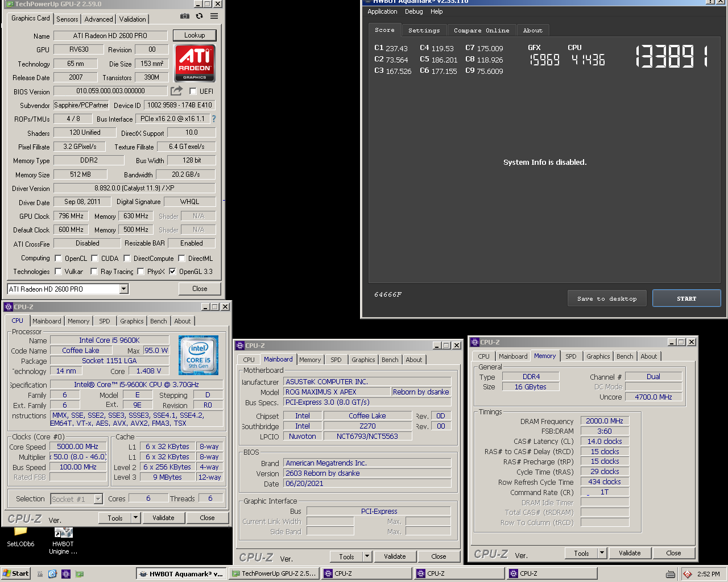Click the BIOS share/export icon in GPU-Z

pyautogui.click(x=177, y=91)
